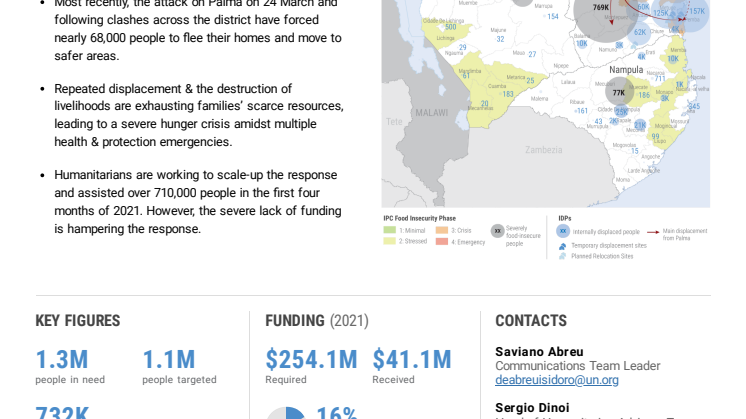Image resolution: width=746 pixels, height=419 pixels.
Task: Click the Zambezia region label on map
Action: 544,150
